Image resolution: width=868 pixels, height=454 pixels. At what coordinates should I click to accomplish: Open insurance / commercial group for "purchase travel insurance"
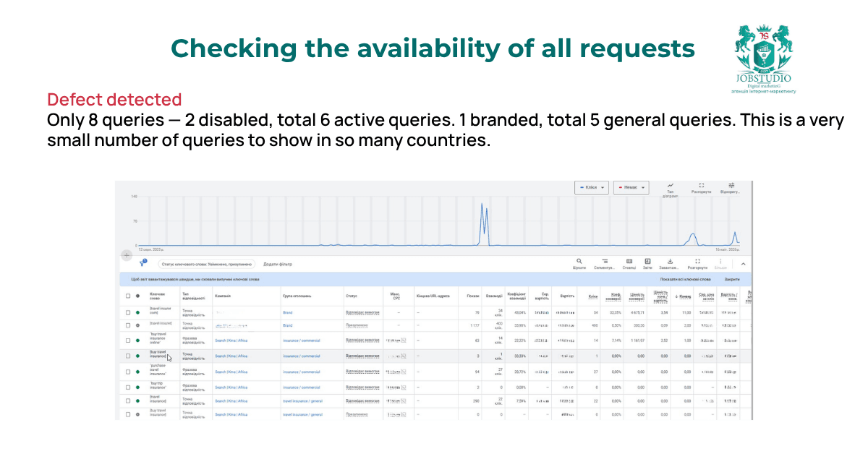pyautogui.click(x=301, y=372)
